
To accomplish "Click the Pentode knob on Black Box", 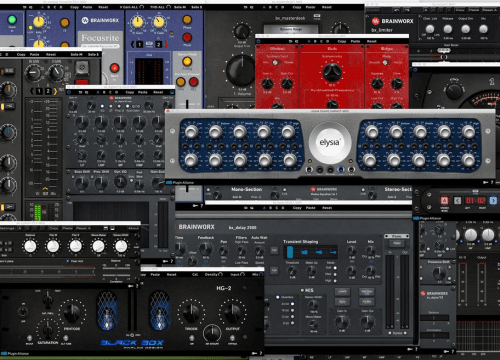I will [x=72, y=313].
